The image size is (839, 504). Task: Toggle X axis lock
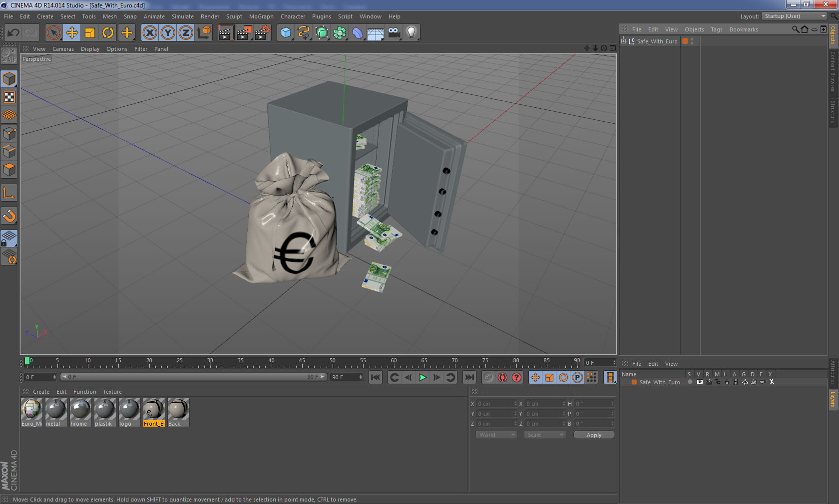[x=149, y=33]
